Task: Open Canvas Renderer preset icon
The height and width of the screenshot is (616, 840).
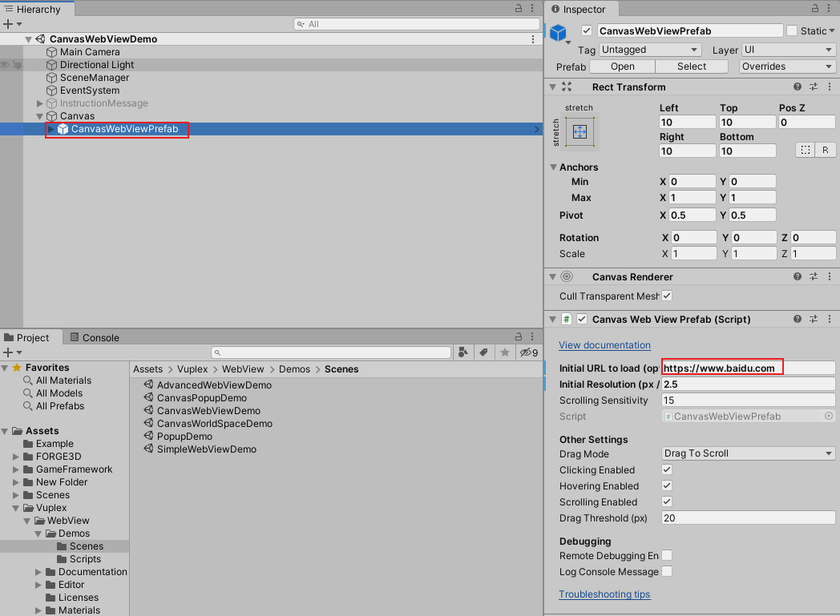Action: (x=814, y=276)
